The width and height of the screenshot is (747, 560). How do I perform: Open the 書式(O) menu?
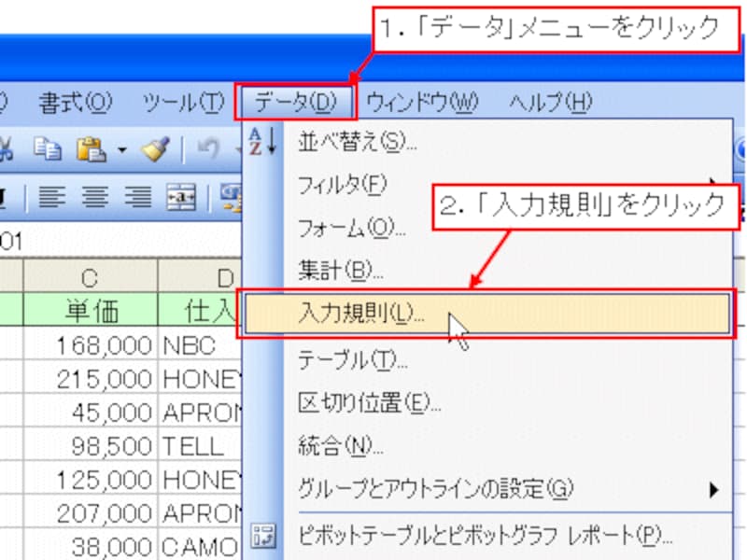coord(76,103)
